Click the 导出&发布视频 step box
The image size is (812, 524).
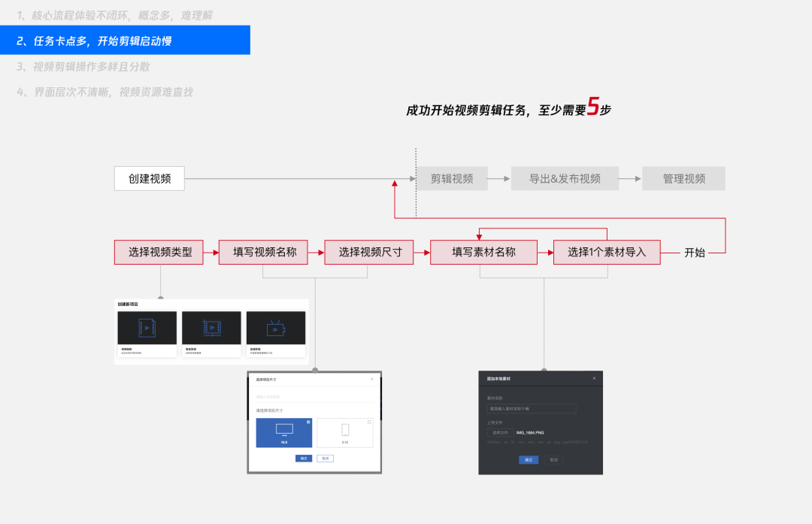565,179
